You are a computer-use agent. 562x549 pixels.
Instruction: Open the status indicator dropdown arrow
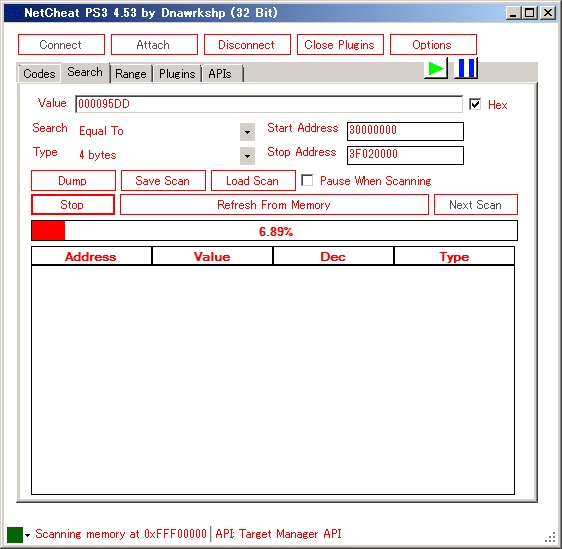click(x=28, y=535)
